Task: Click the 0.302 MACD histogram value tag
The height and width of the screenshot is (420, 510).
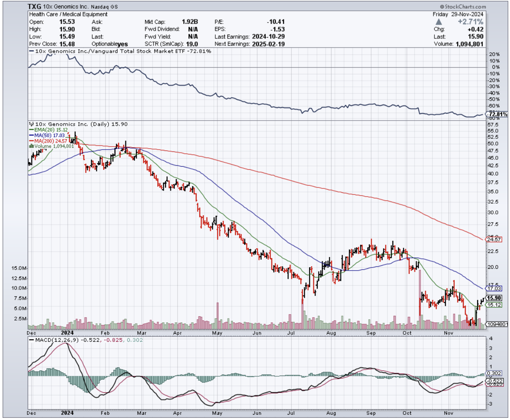Action: (x=493, y=372)
